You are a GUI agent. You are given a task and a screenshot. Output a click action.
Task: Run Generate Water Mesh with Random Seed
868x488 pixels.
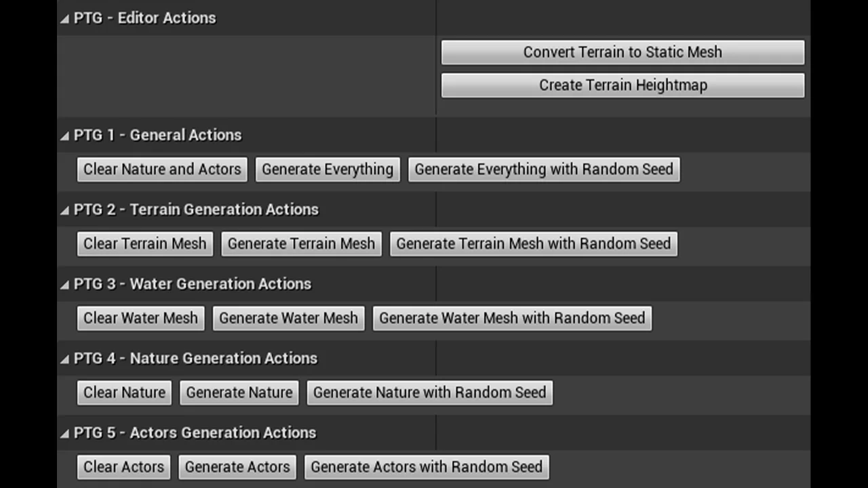pos(512,319)
